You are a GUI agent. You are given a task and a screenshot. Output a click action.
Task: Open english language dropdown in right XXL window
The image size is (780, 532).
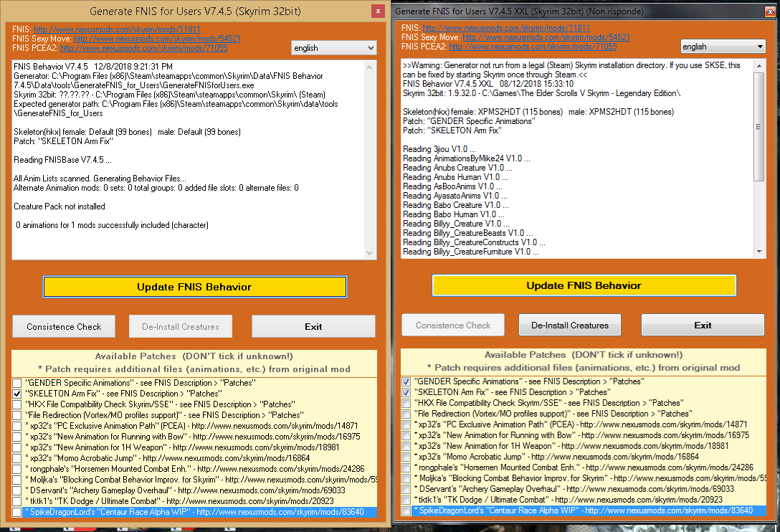pos(723,47)
